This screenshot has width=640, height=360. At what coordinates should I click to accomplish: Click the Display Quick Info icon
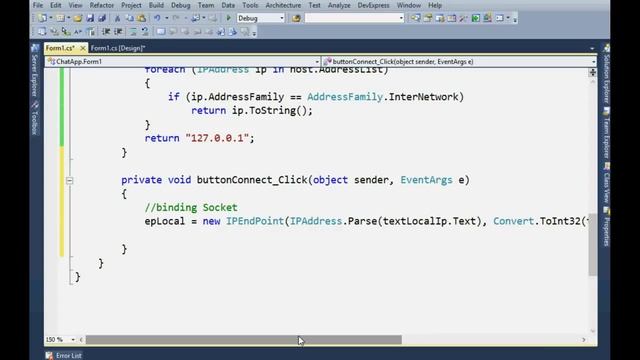pyautogui.click(x=66, y=31)
